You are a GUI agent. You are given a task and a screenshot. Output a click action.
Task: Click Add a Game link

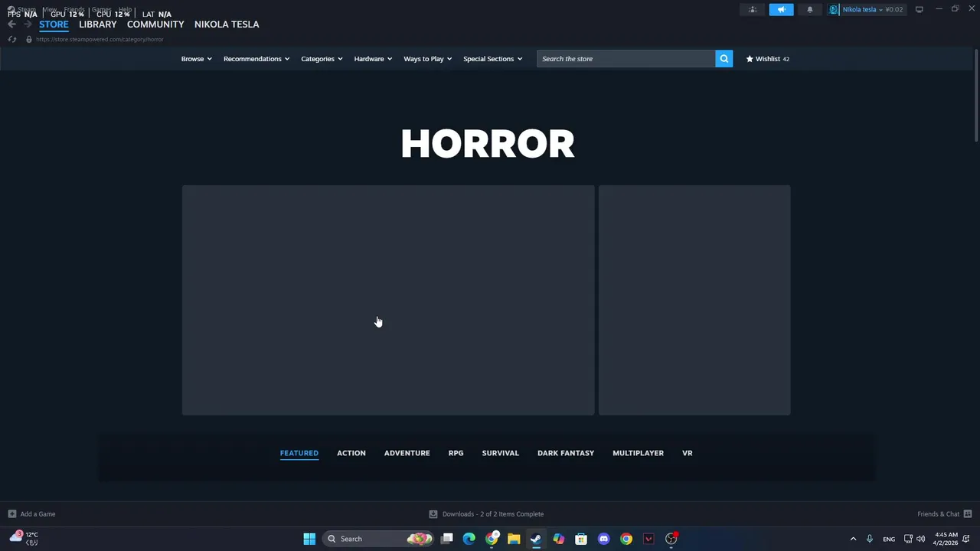pos(38,514)
